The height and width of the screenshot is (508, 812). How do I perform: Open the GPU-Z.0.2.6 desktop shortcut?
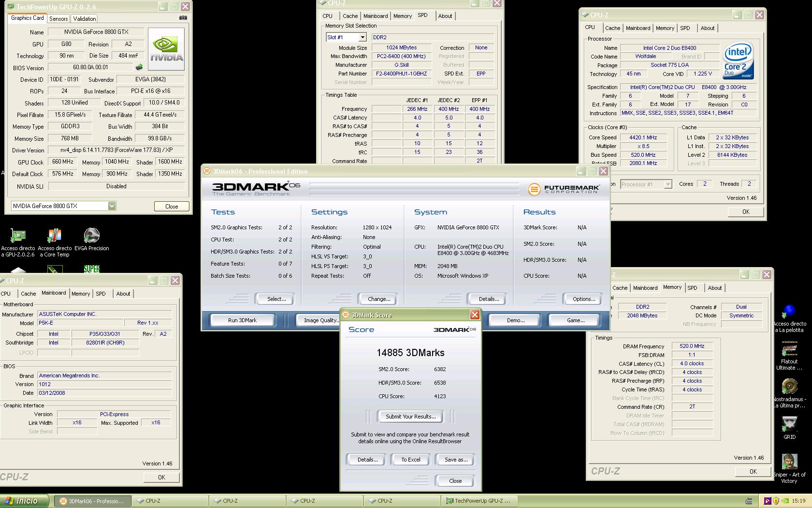pos(18,242)
